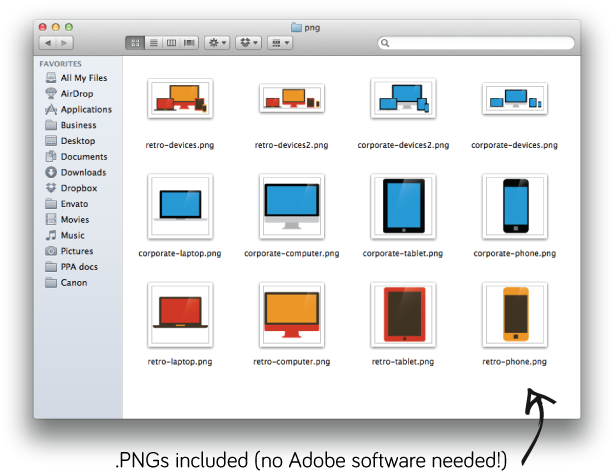This screenshot has height=473, width=616.
Task: Open the Applications sidebar folder
Action: [x=85, y=110]
